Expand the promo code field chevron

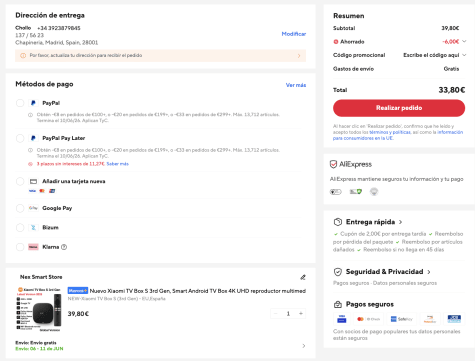[x=464, y=55]
